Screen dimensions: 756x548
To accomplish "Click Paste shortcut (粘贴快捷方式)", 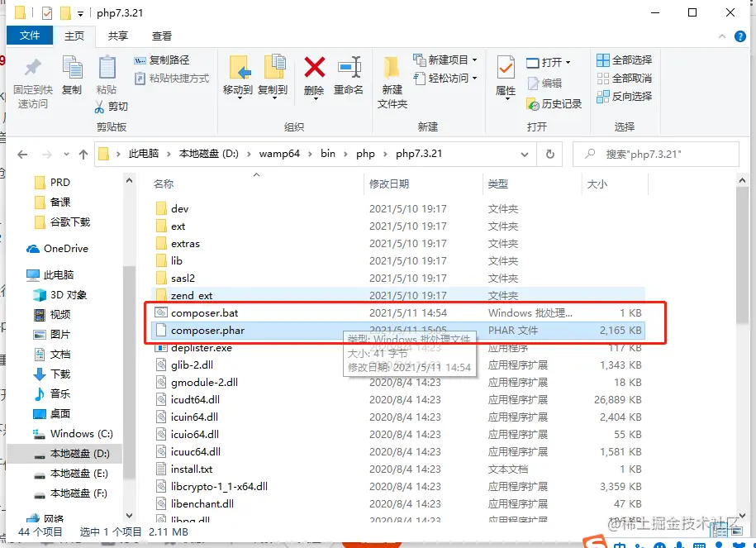I will [x=171, y=79].
